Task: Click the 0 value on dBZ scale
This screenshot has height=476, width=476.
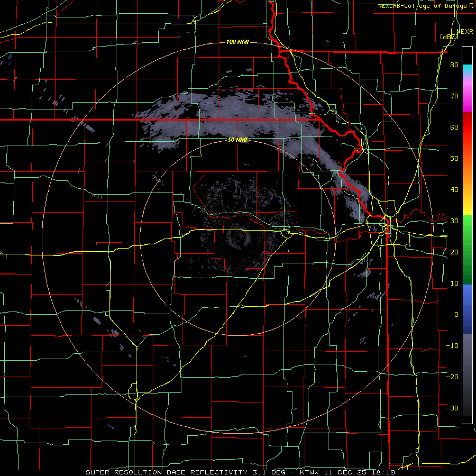Action: coord(456,315)
